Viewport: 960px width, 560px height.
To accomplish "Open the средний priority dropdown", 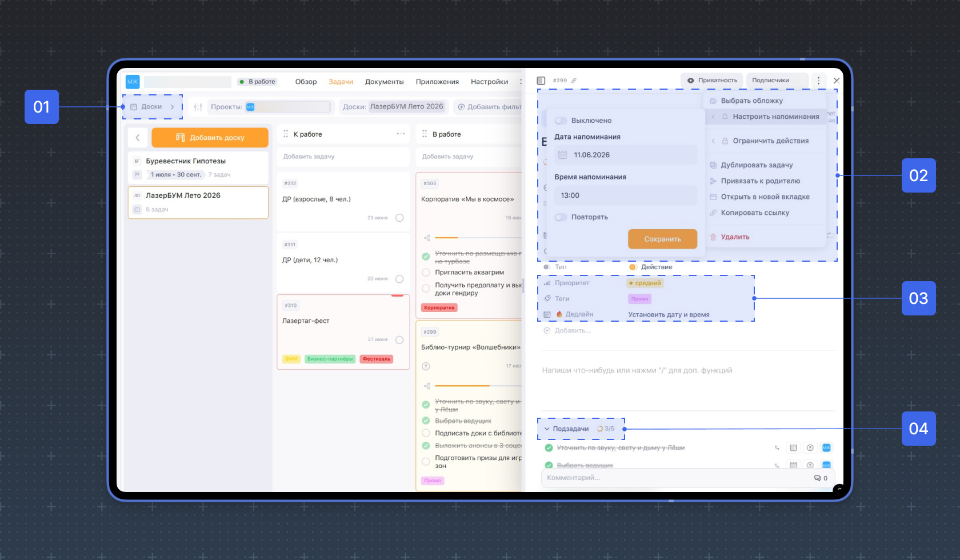I will [x=645, y=283].
